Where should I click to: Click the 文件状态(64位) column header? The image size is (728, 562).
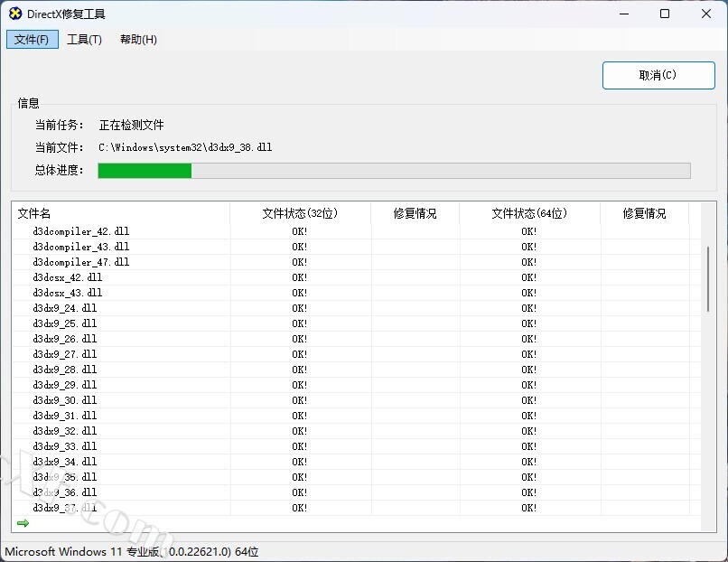pyautogui.click(x=529, y=213)
